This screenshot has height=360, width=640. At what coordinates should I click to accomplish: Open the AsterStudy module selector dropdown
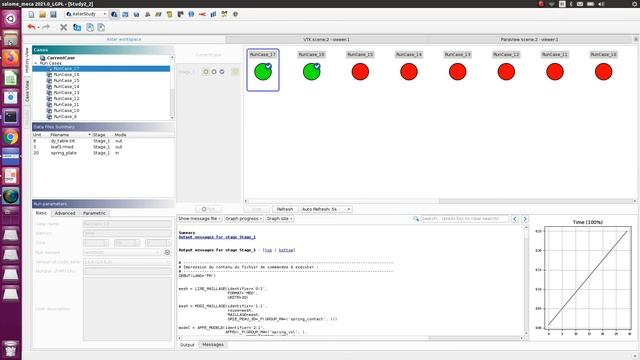[86, 14]
